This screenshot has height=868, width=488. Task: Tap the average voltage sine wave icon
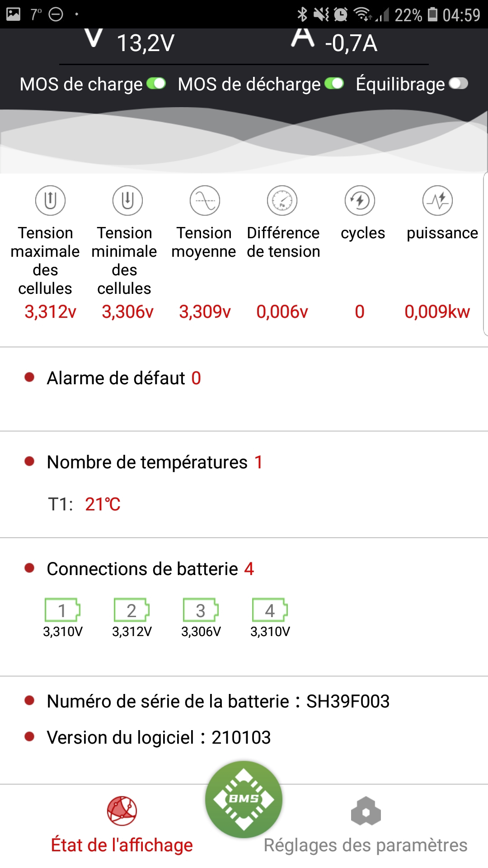pyautogui.click(x=205, y=200)
